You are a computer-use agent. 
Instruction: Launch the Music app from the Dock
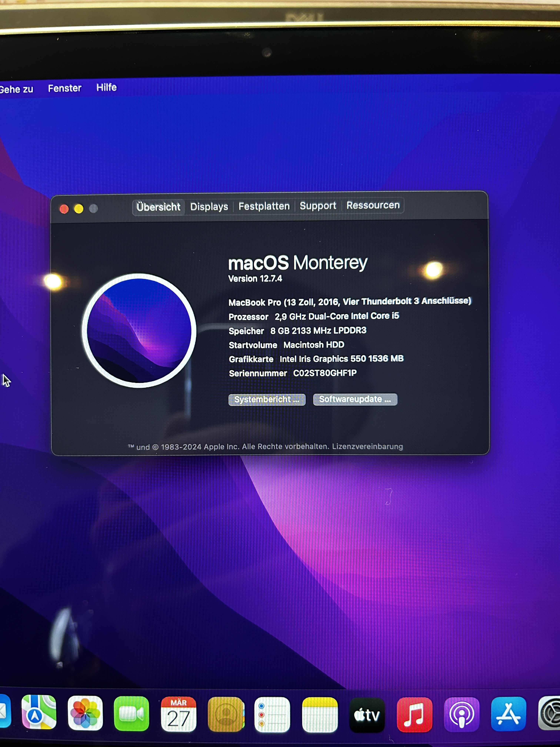(x=414, y=715)
